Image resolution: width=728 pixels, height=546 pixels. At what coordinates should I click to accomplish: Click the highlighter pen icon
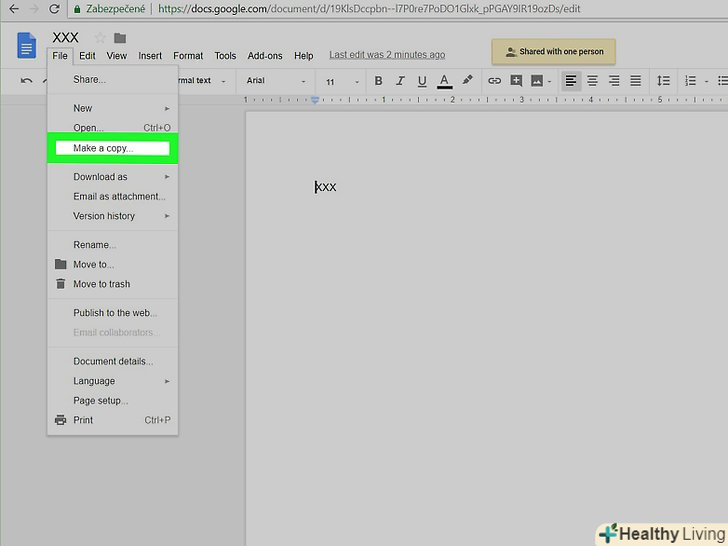[x=467, y=81]
